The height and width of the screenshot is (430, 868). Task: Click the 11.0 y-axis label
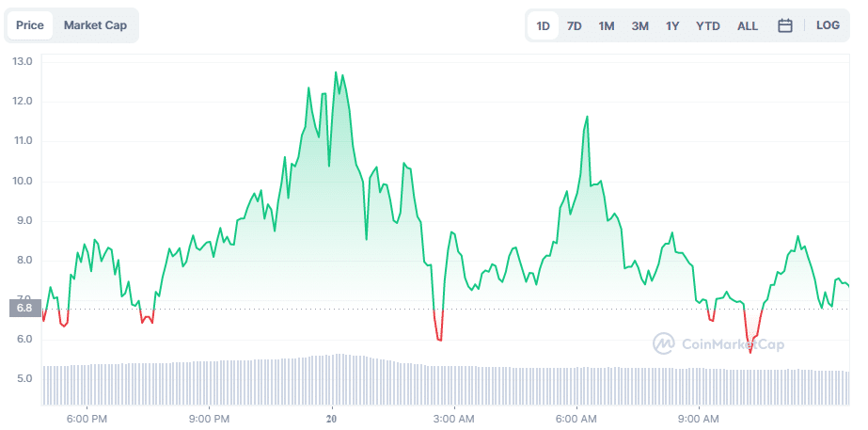point(23,141)
